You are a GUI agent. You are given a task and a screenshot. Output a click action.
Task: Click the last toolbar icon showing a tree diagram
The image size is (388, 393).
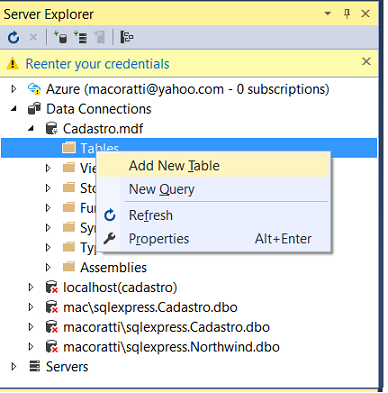pyautogui.click(x=127, y=37)
